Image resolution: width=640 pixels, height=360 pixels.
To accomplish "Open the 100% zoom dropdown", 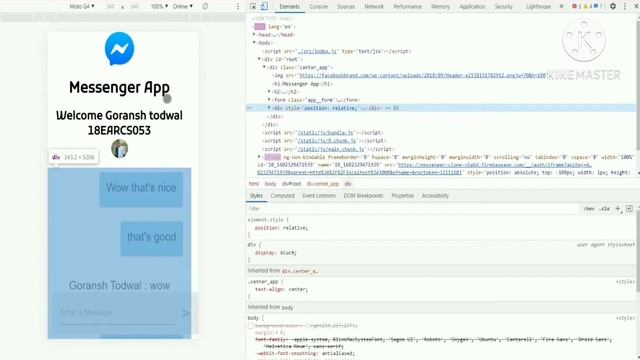I will pyautogui.click(x=159, y=6).
